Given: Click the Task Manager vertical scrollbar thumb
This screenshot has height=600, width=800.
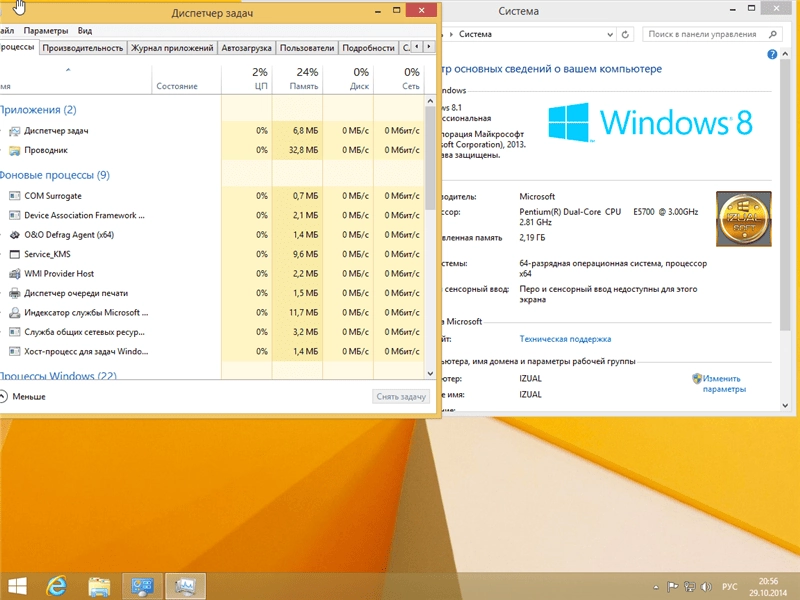Looking at the screenshot, I should click(430, 158).
